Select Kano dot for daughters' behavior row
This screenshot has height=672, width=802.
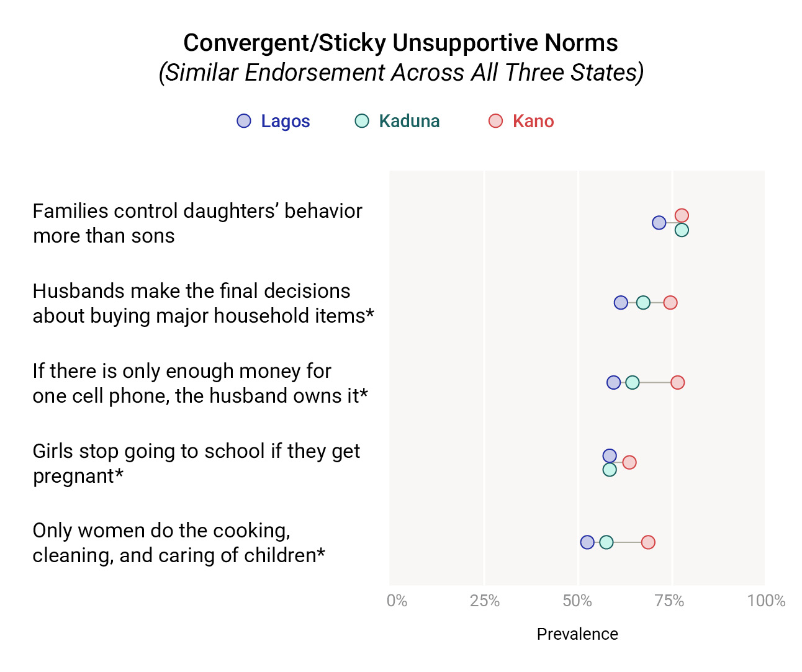click(x=682, y=215)
